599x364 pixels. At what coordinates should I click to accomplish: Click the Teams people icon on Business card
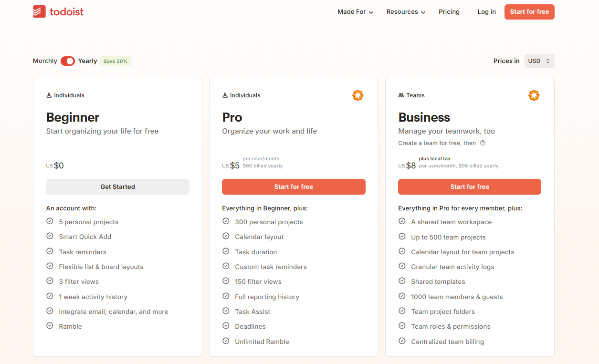click(401, 95)
